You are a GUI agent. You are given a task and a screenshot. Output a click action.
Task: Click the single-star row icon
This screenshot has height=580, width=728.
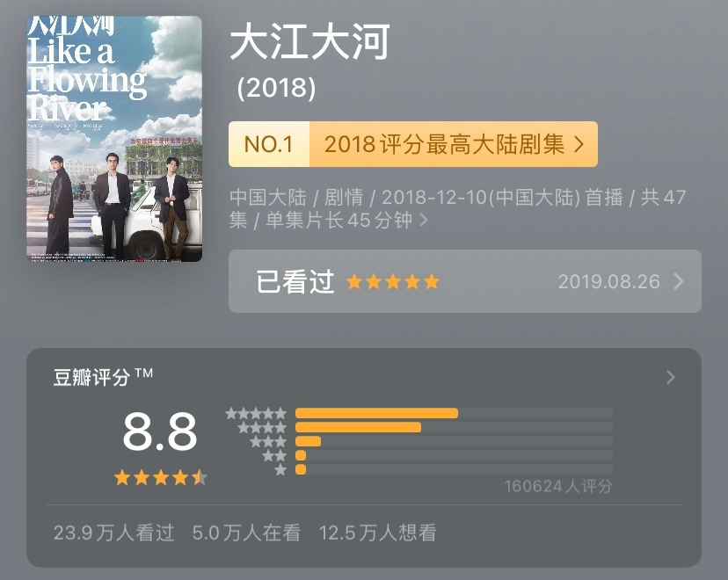(x=280, y=470)
